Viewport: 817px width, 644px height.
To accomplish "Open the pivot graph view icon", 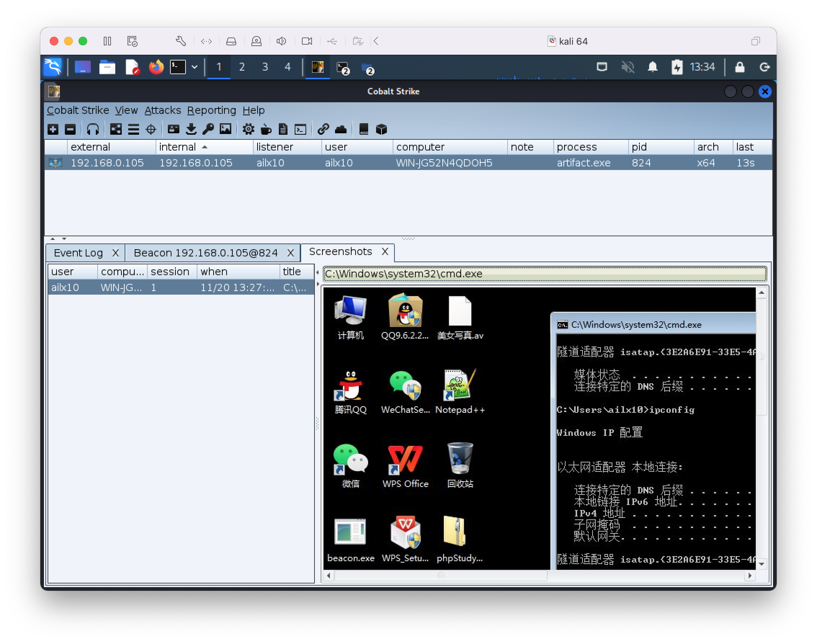I will 116,129.
